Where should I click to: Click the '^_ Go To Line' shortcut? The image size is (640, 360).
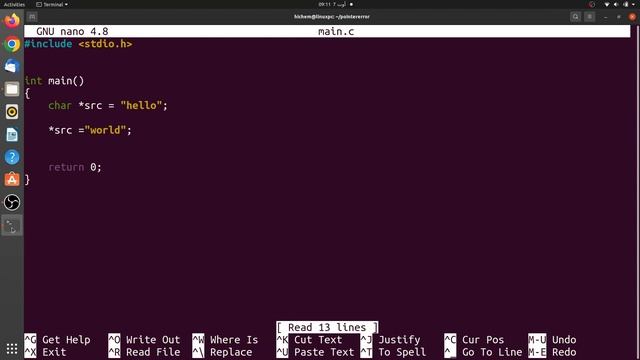(483, 352)
